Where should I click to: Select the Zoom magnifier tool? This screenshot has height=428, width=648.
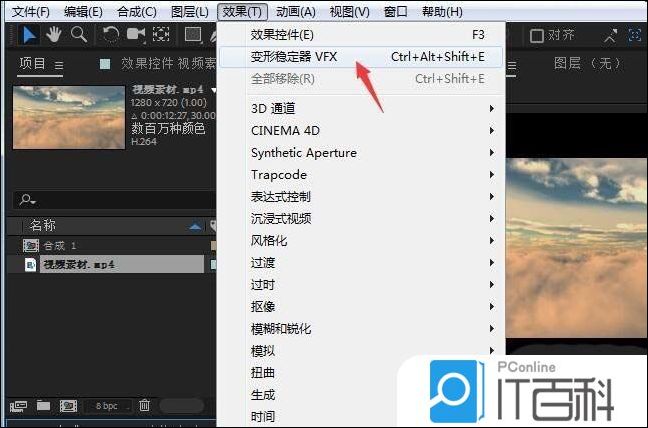(x=79, y=35)
